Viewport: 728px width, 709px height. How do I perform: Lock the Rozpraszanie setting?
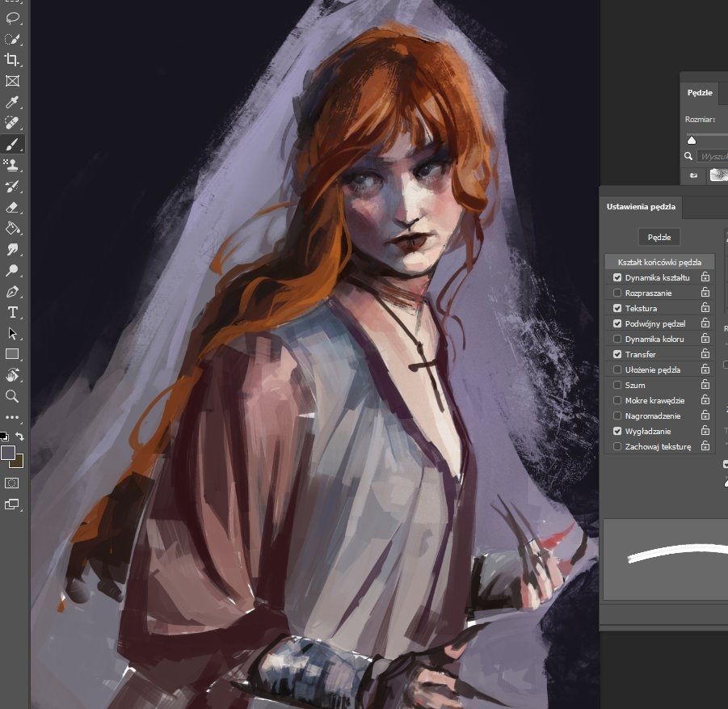click(x=705, y=292)
